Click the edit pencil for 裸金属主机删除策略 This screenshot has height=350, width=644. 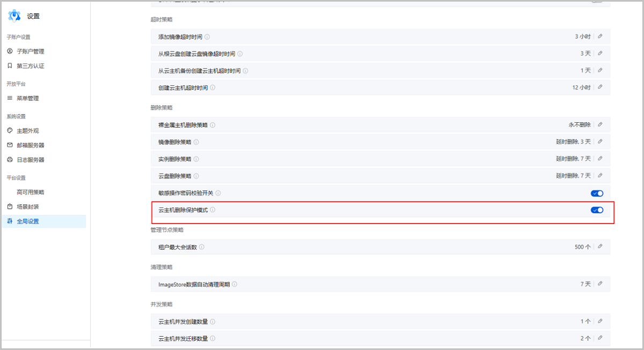pos(600,125)
